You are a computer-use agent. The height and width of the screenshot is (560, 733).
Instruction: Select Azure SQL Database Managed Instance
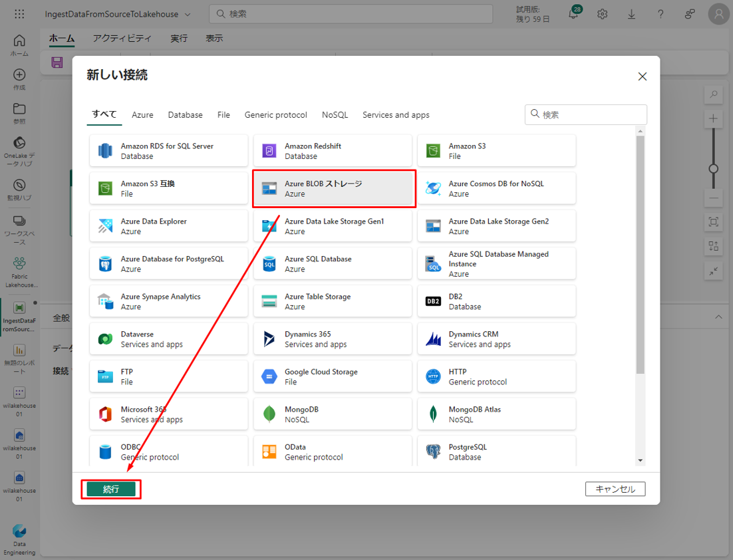(496, 263)
